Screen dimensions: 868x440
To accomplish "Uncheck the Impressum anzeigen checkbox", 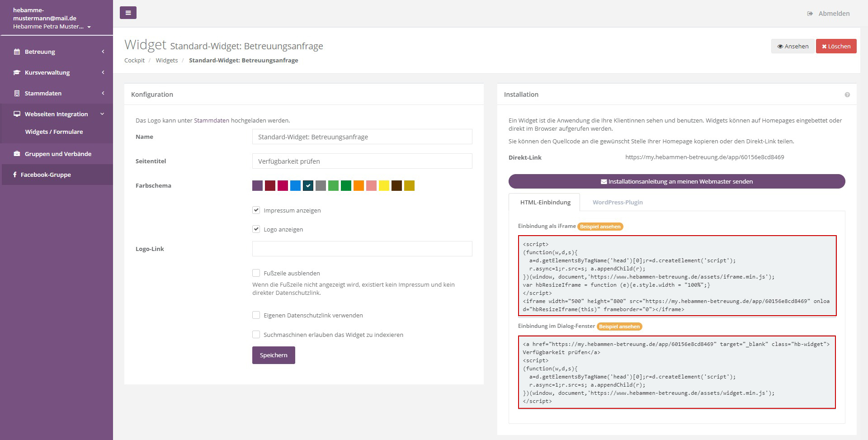I will pos(256,210).
